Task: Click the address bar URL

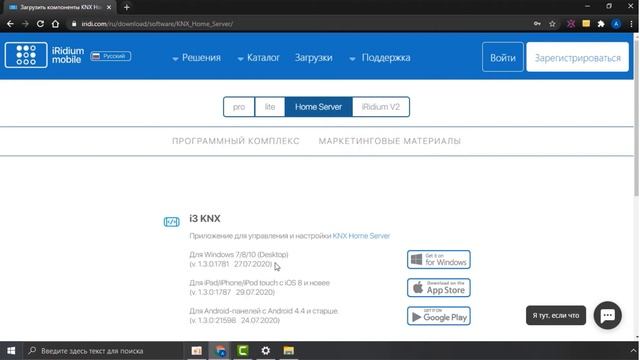Action: [x=157, y=24]
